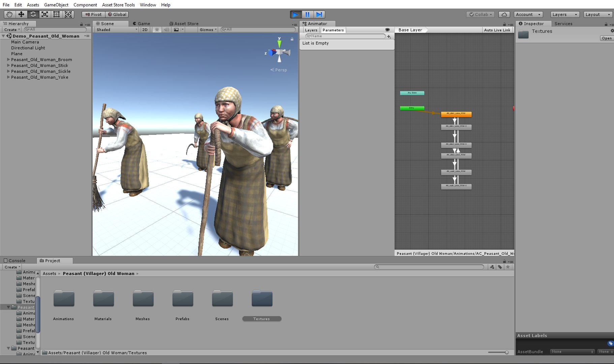Select the combined Transform tool
The image size is (614, 364).
point(68,14)
